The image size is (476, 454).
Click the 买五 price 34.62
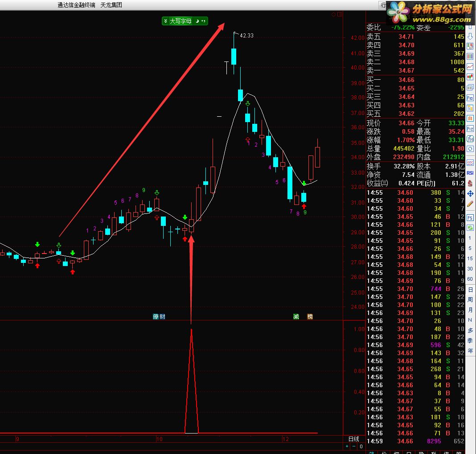point(406,114)
